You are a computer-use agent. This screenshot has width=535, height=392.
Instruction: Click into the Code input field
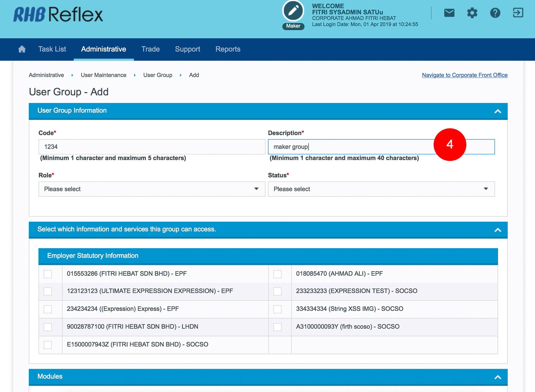tap(152, 147)
